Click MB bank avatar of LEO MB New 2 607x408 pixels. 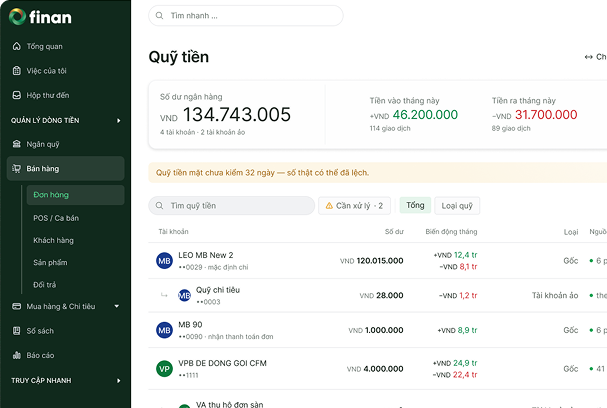[x=164, y=261]
